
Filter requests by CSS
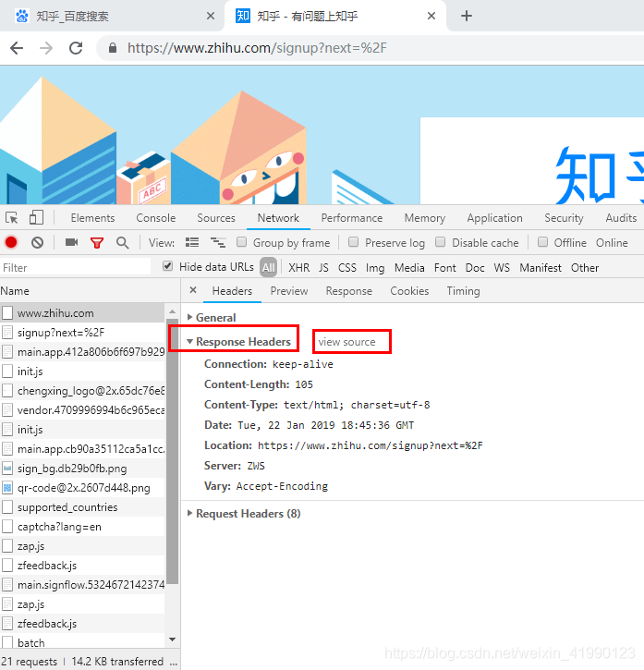pos(347,267)
